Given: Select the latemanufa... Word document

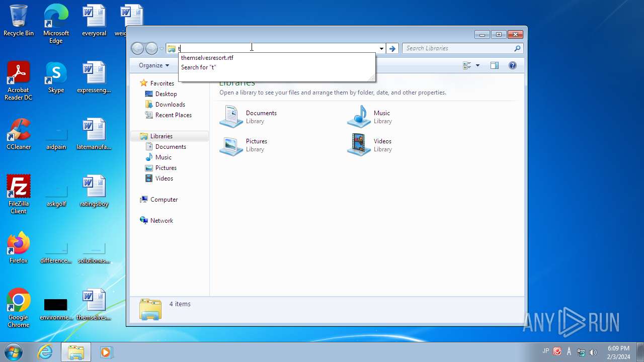Looking at the screenshot, I should [94, 134].
